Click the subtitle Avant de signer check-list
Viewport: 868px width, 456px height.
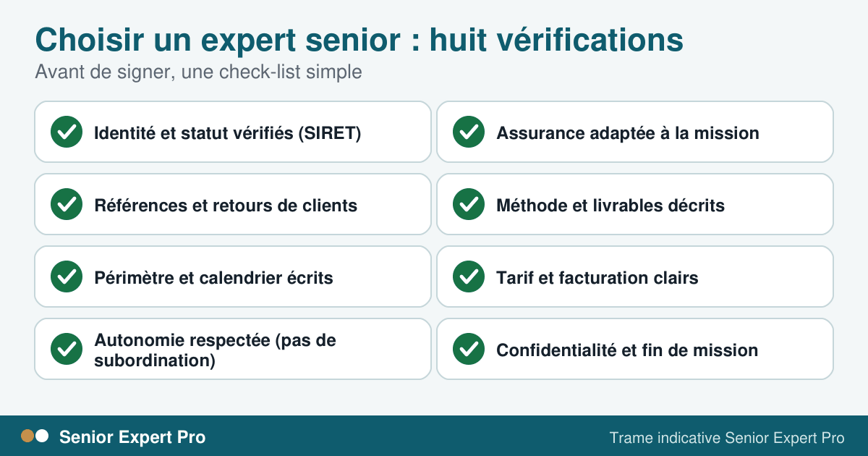[198, 72]
